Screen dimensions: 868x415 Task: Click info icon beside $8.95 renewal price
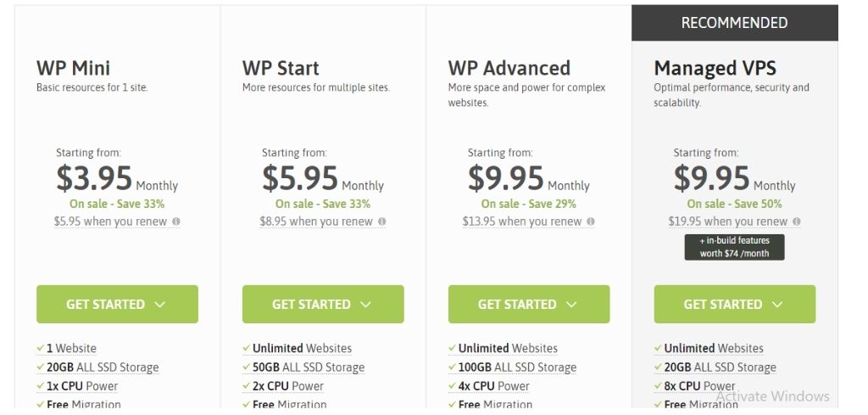pos(382,222)
